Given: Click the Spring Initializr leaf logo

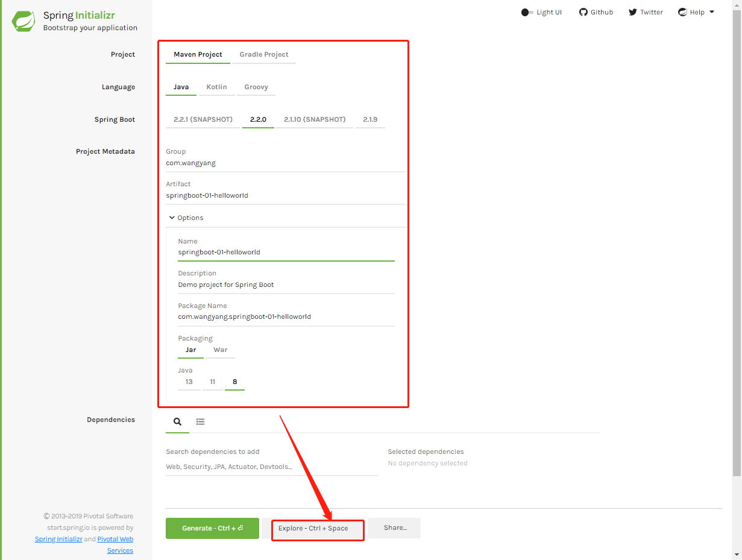Looking at the screenshot, I should (24, 21).
